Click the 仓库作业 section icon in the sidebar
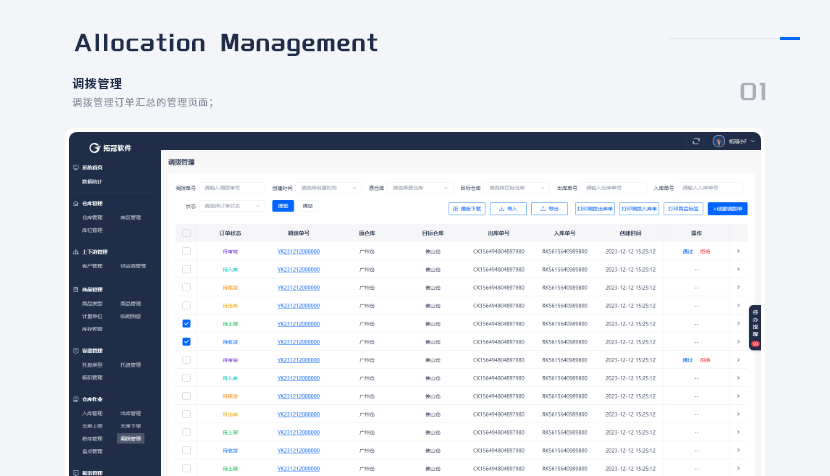 75,399
